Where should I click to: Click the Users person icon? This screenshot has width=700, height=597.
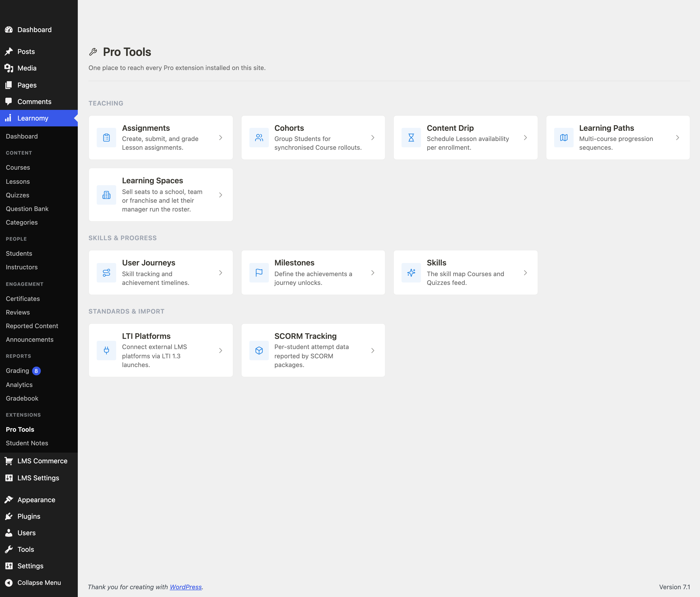pyautogui.click(x=9, y=533)
